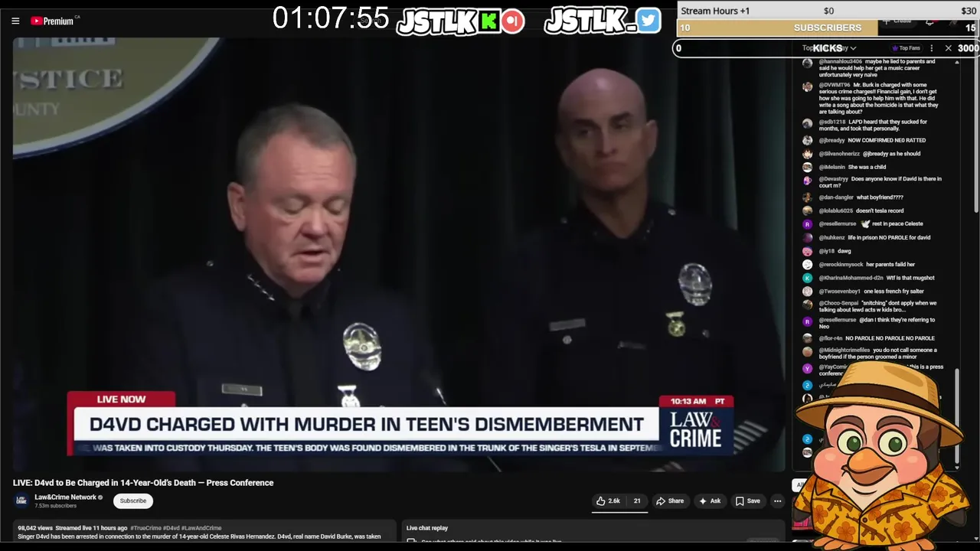
Task: Go to YouTube Premium home logo
Action: pyautogui.click(x=52, y=21)
